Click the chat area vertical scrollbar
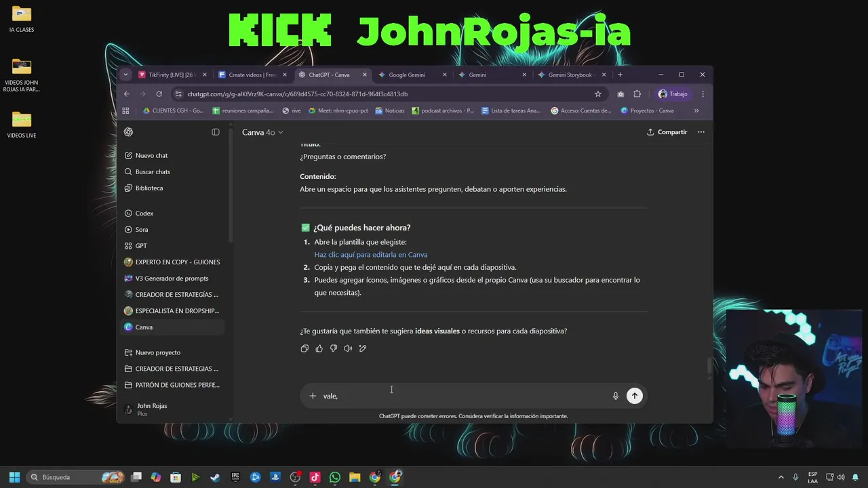Viewport: 868px width, 488px height. 709,365
